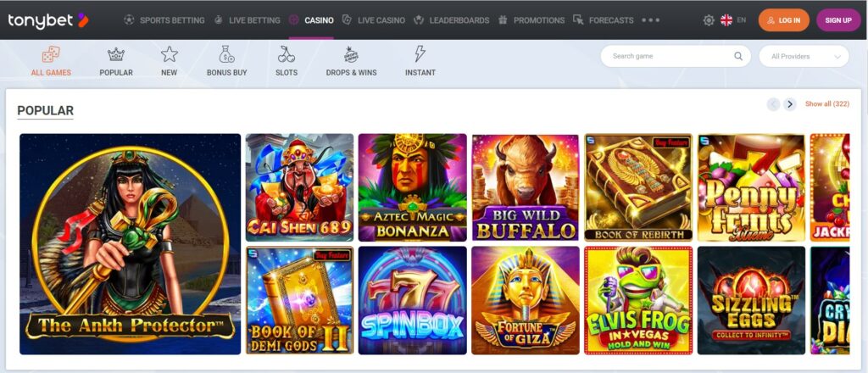Select the Instant lightning bolt icon

click(420, 54)
